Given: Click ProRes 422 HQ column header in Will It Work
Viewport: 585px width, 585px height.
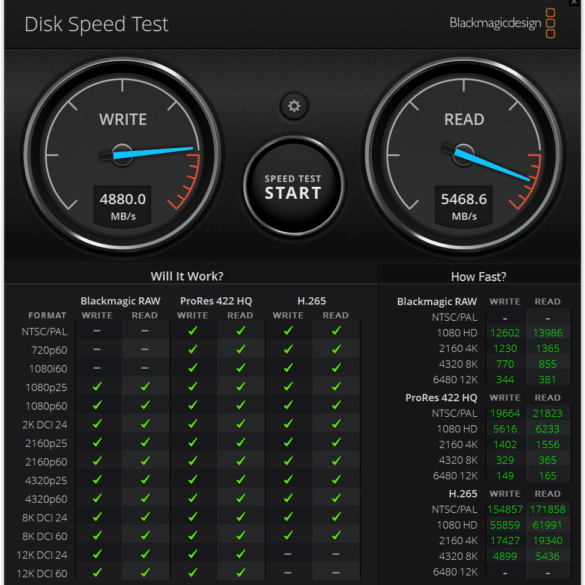Looking at the screenshot, I should click(216, 301).
